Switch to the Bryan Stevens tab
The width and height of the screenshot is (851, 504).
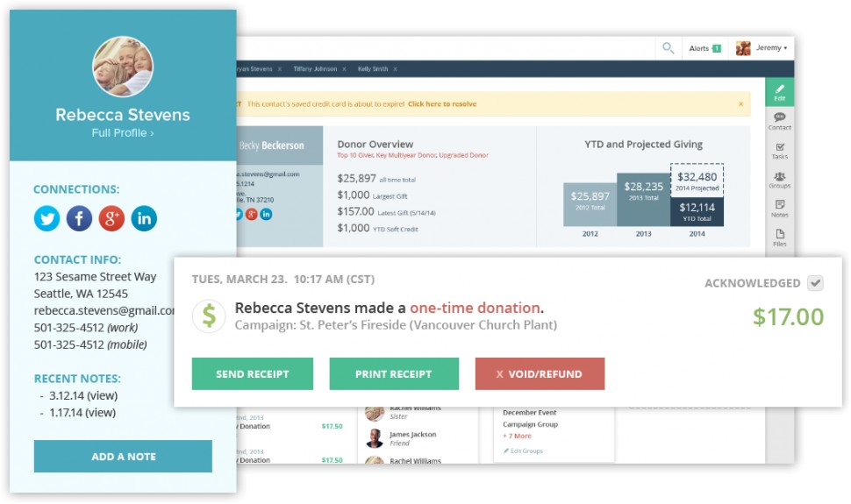[254, 69]
